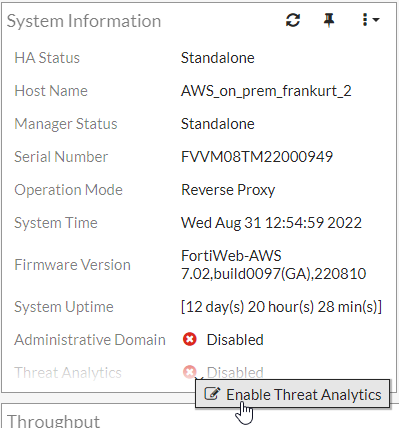Click the edit icon in Enable Threat Analytics

[212, 394]
